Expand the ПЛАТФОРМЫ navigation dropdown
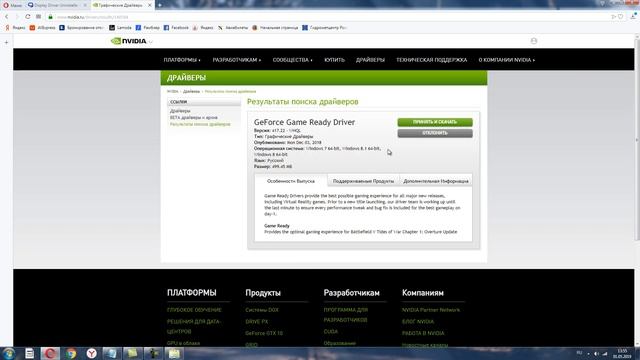The height and width of the screenshot is (360, 640). 182,60
